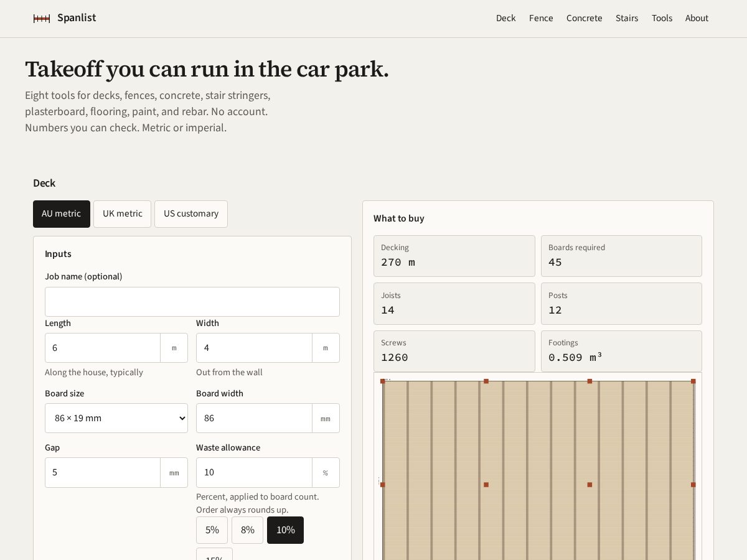Click the Width input field
The height and width of the screenshot is (560, 747).
(254, 348)
